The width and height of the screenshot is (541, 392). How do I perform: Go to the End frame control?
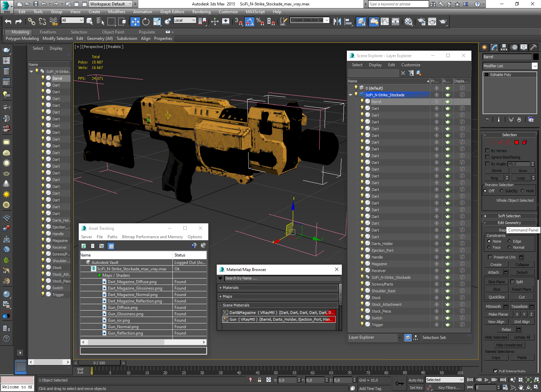tap(503, 380)
